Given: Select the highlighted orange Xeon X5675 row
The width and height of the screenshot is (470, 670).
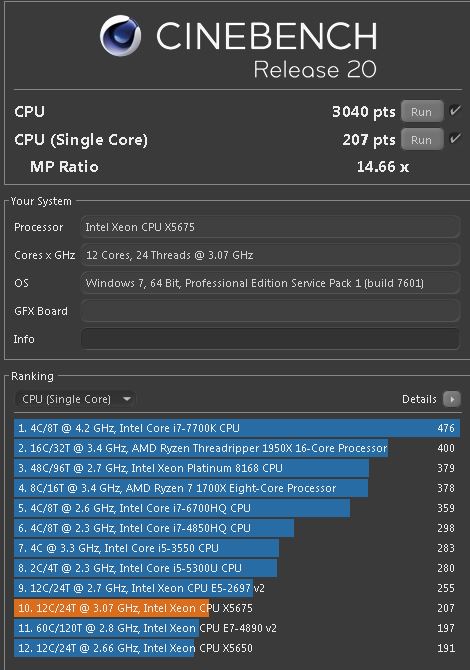Looking at the screenshot, I should pos(237,608).
